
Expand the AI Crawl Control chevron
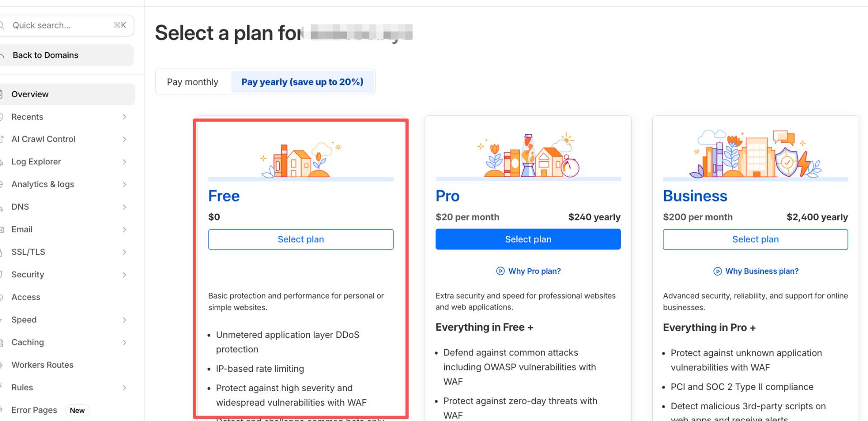click(124, 139)
